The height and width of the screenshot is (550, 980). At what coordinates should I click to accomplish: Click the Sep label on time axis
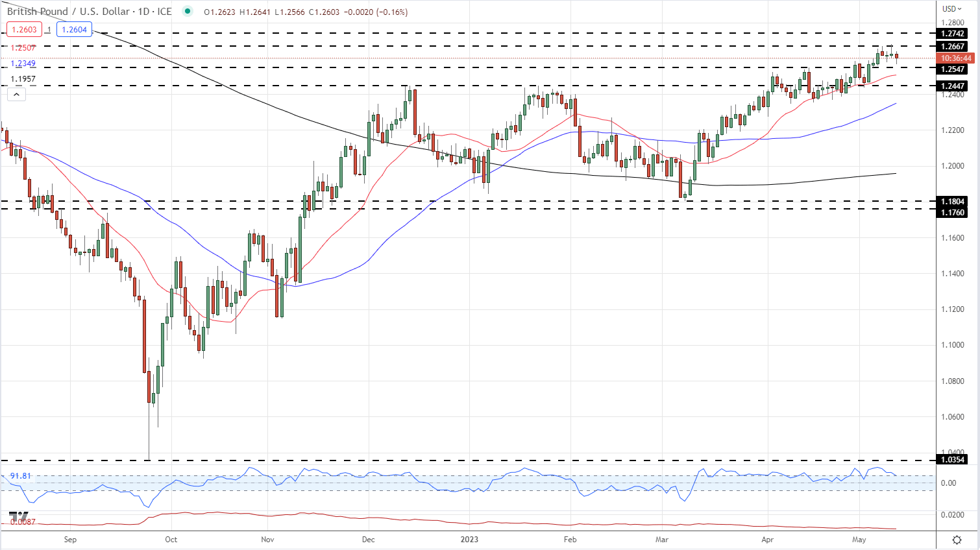pyautogui.click(x=70, y=540)
